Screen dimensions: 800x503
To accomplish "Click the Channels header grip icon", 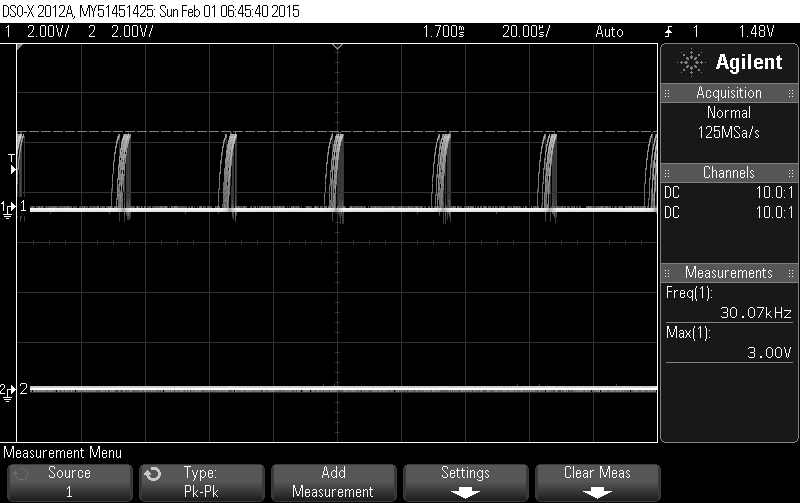I will [667, 173].
